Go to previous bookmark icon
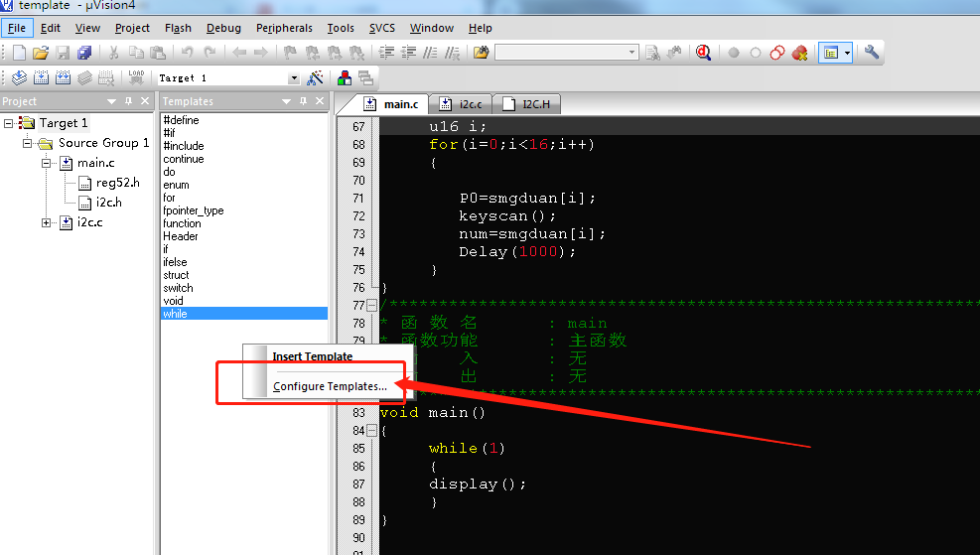Screen dimensions: 980x555 click(312, 53)
